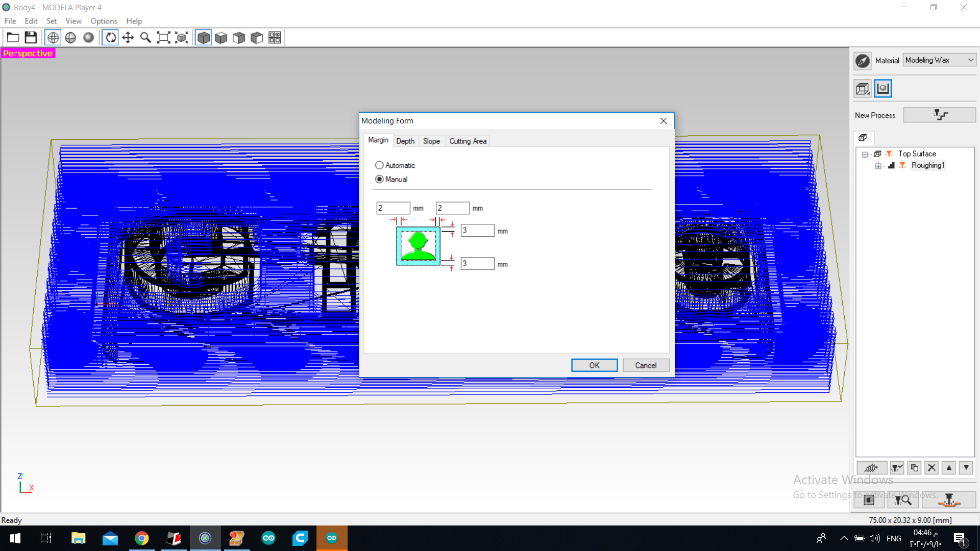Click OK in Modeling Form dialog
980x551 pixels.
[x=594, y=365]
